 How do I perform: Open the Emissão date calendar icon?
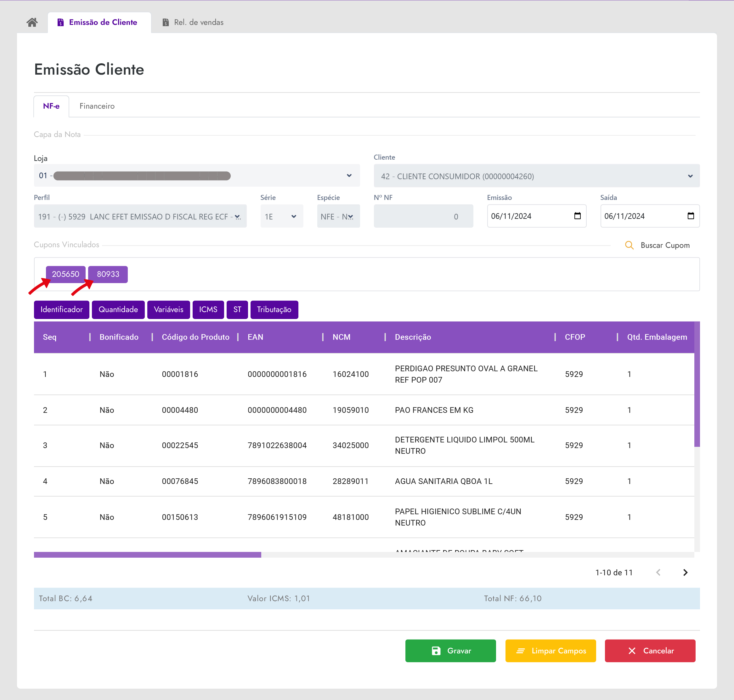[x=577, y=216]
